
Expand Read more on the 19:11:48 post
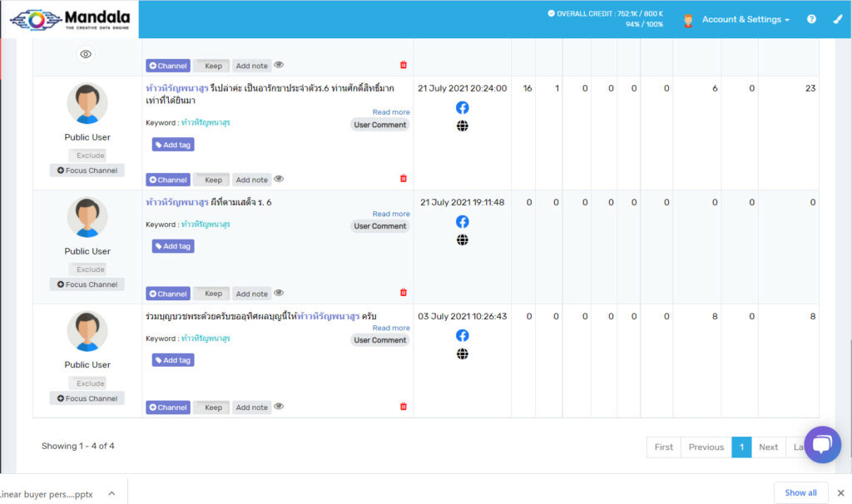(391, 214)
